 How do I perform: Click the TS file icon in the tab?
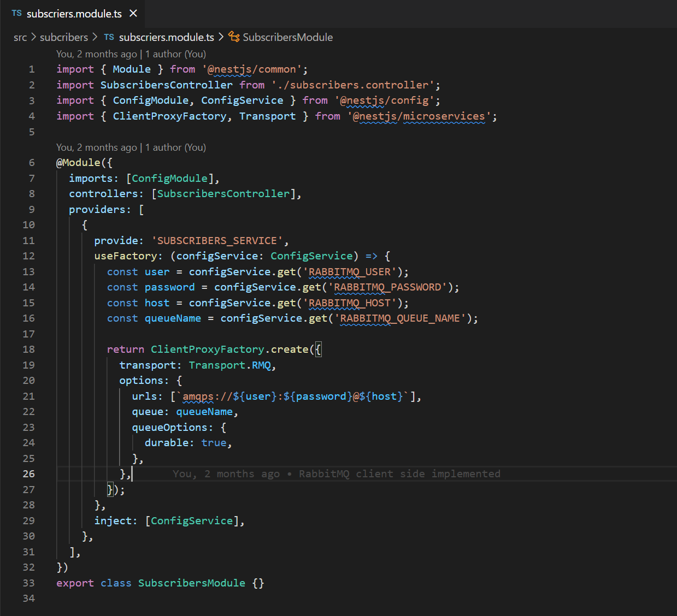click(17, 14)
